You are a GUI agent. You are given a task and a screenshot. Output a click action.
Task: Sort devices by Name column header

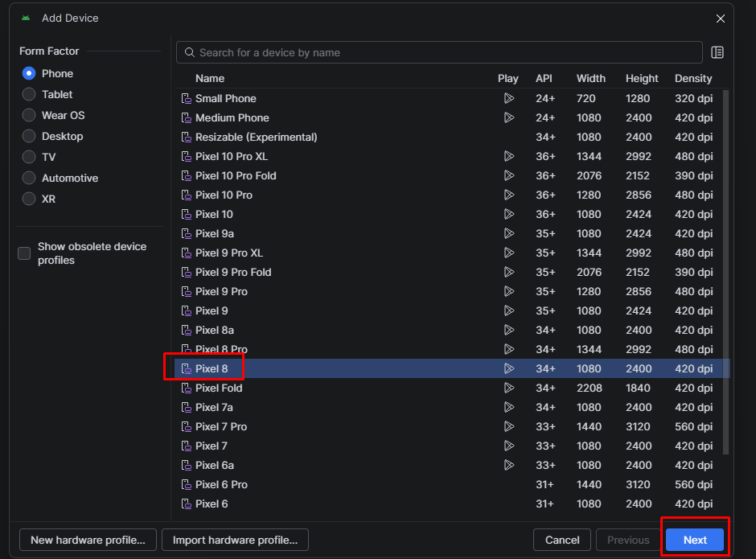click(x=210, y=78)
